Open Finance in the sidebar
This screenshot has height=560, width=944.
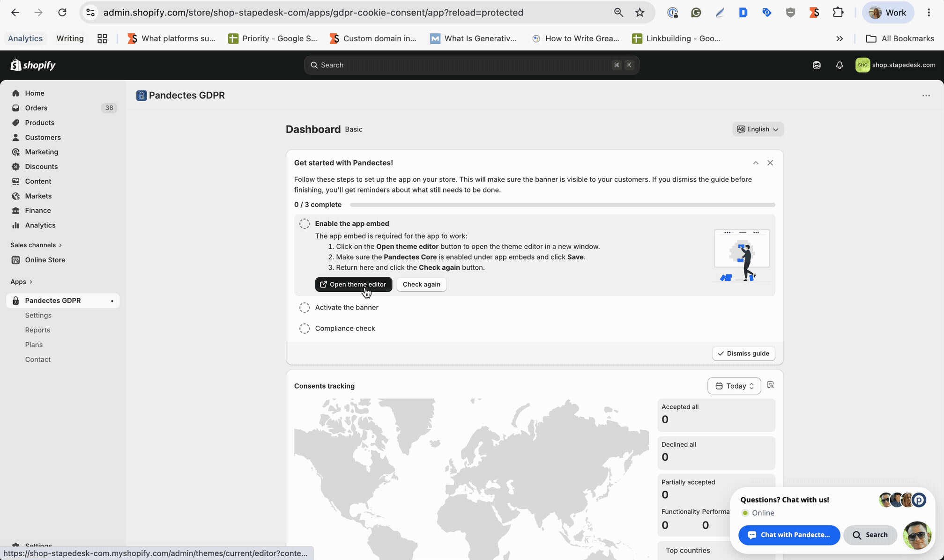click(38, 211)
